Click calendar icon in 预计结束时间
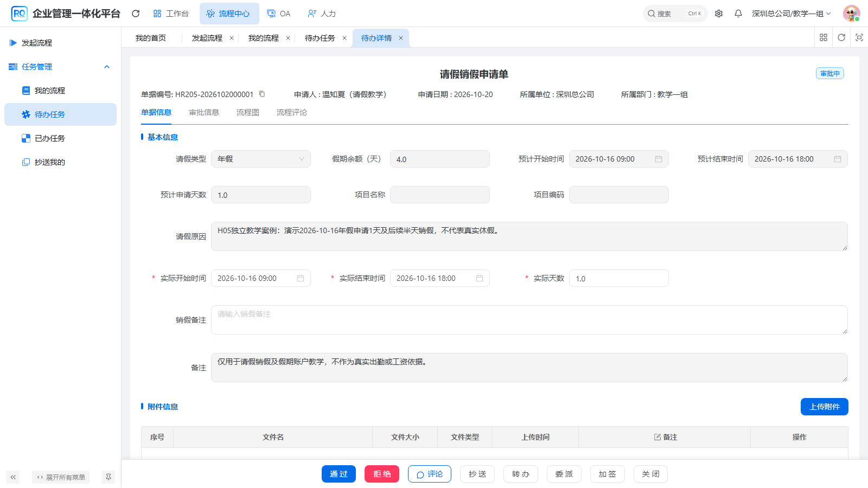868x488 pixels. (x=838, y=159)
